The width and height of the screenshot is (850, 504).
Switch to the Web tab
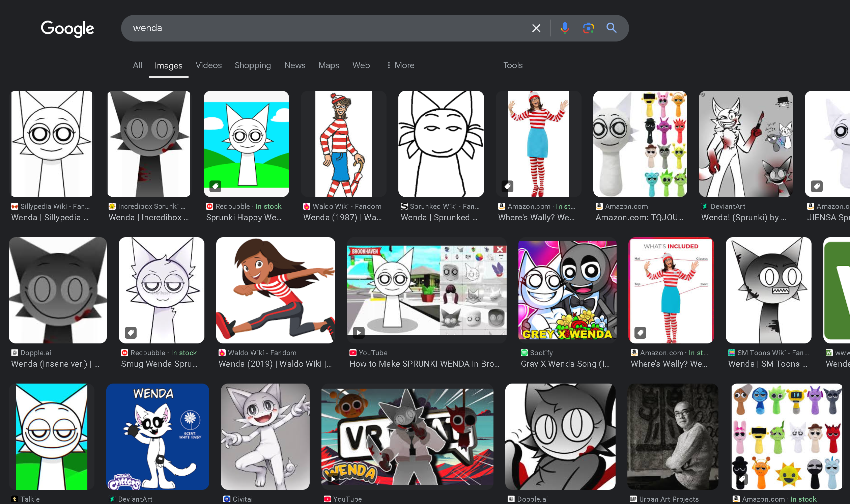361,65
